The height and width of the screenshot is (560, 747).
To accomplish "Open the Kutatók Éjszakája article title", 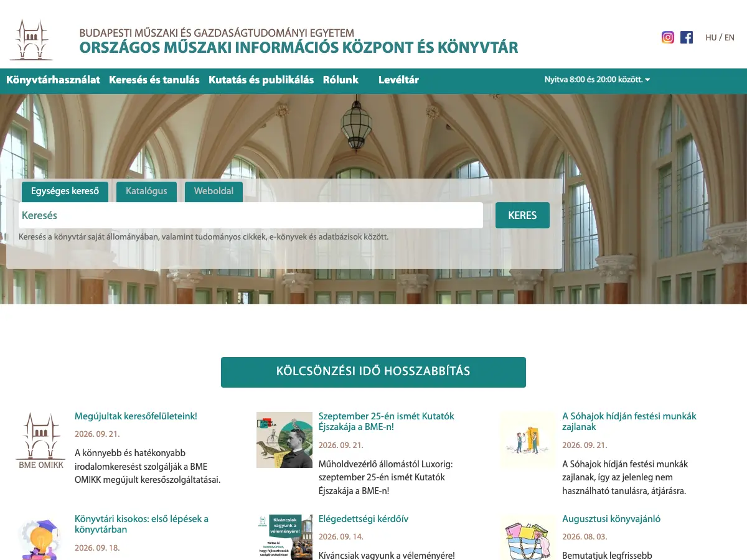I will point(387,421).
